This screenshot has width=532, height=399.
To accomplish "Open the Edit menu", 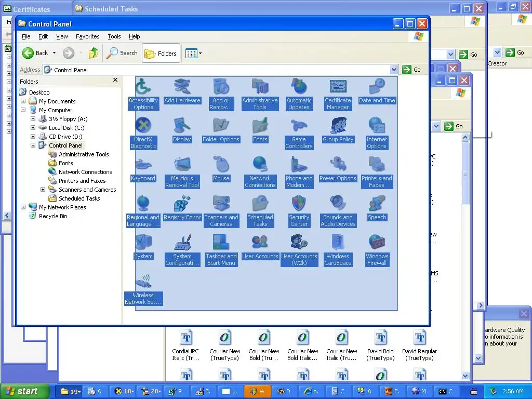I will coord(43,36).
